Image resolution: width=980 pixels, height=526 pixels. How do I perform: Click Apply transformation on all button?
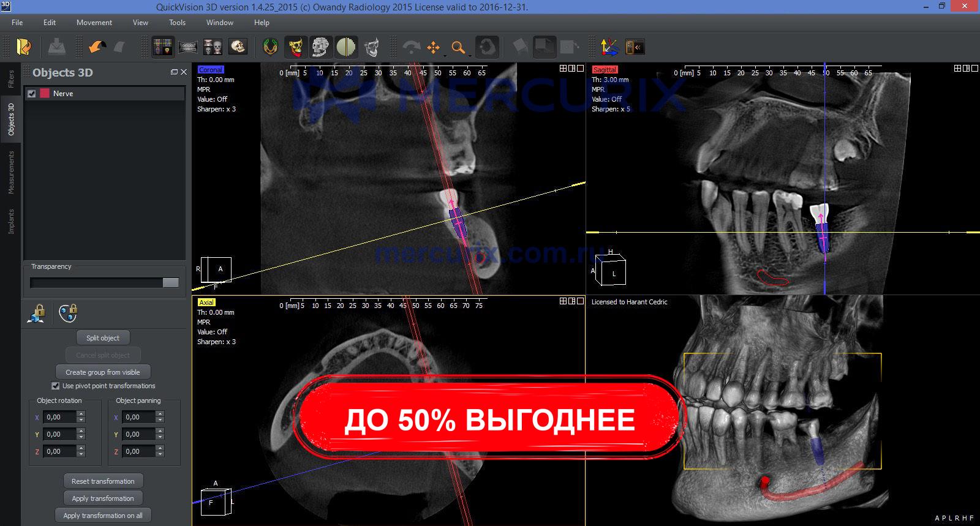(103, 516)
